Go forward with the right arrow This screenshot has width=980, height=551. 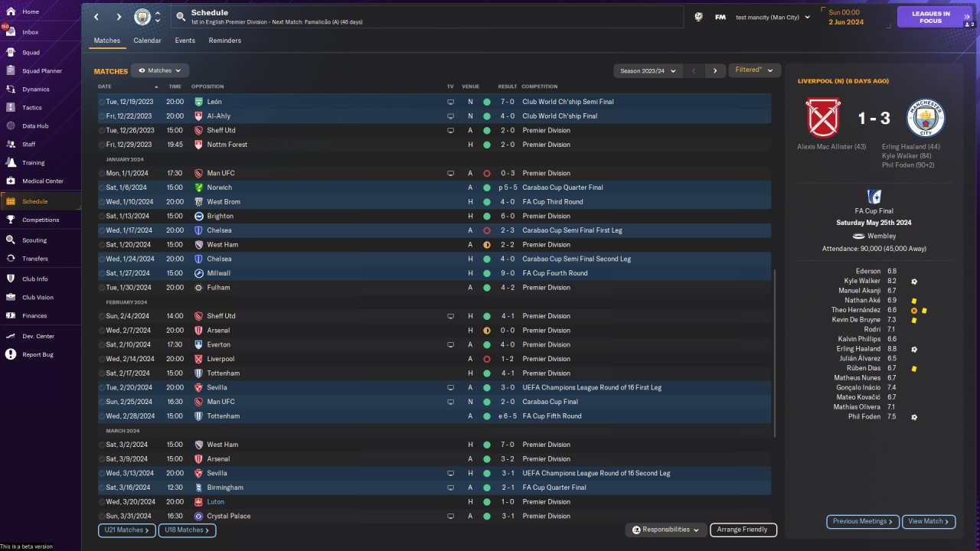(x=119, y=16)
